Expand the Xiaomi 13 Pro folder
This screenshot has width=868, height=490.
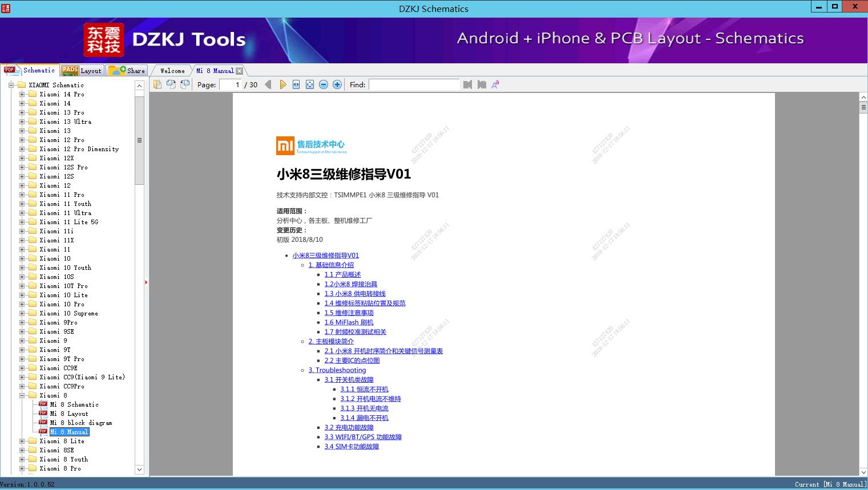point(22,112)
